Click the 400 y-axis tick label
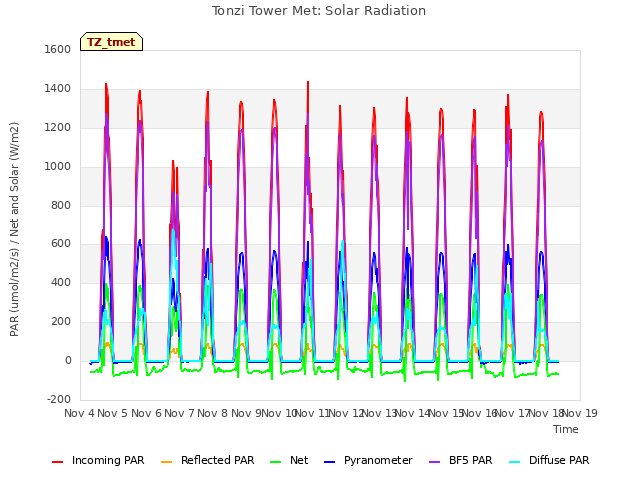640x480 pixels. tap(61, 282)
